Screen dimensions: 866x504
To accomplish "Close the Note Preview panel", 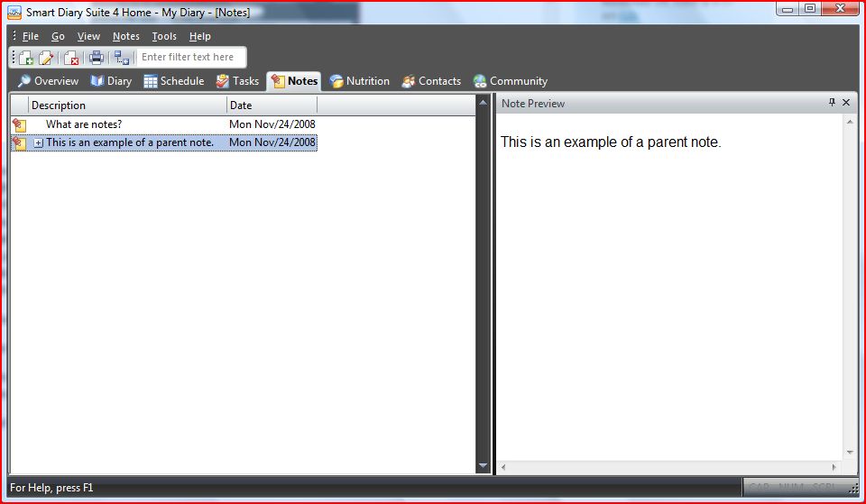I will tap(846, 103).
